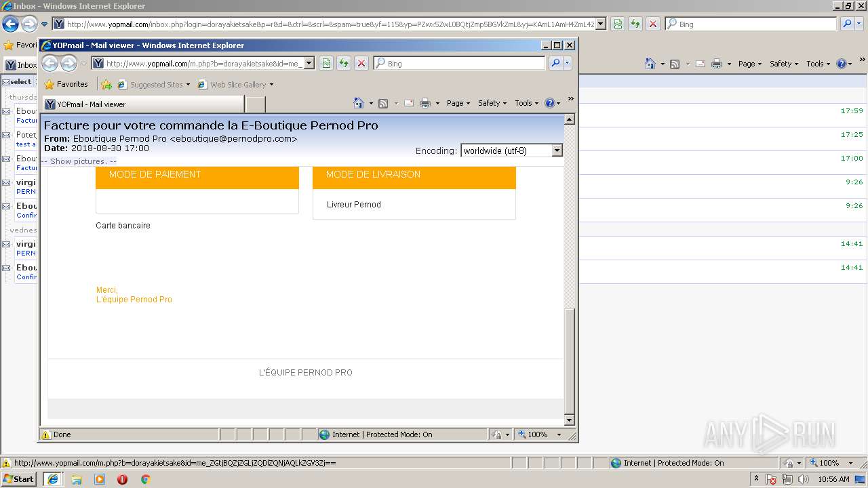
Task: Click Inbox window Compatibility View icon
Action: (618, 24)
